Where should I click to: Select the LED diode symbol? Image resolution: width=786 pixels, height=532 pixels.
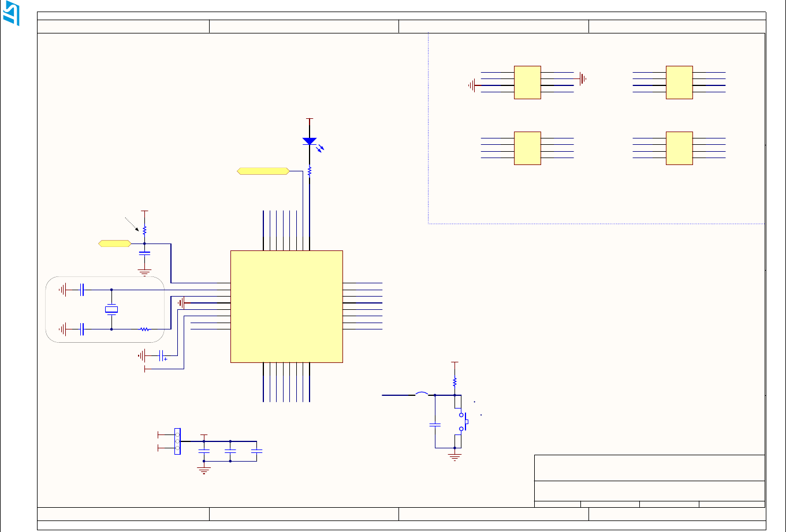click(310, 141)
